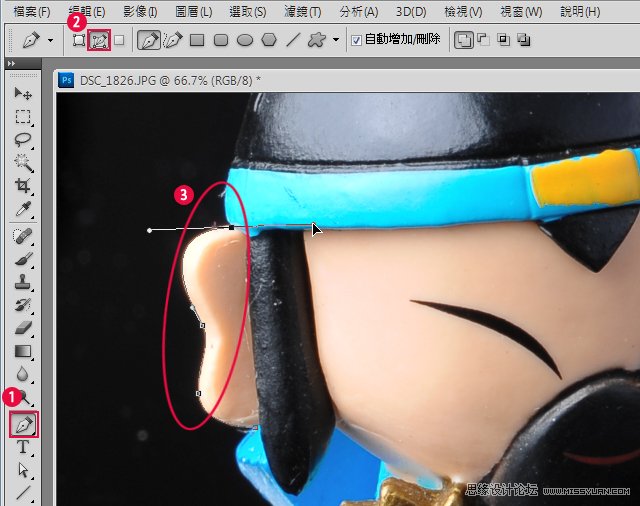Image resolution: width=640 pixels, height=506 pixels.
Task: Toggle the 自動增加/刪除 checkbox
Action: tap(357, 40)
